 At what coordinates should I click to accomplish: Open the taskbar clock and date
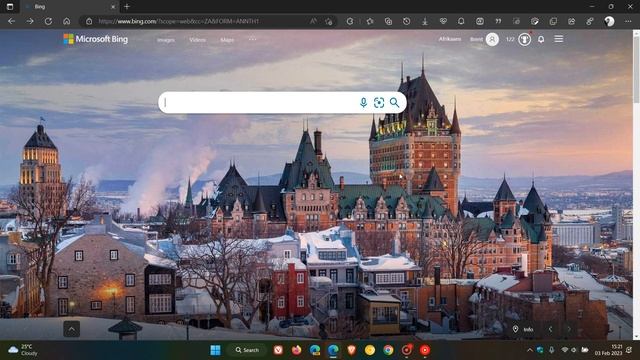tap(609, 350)
